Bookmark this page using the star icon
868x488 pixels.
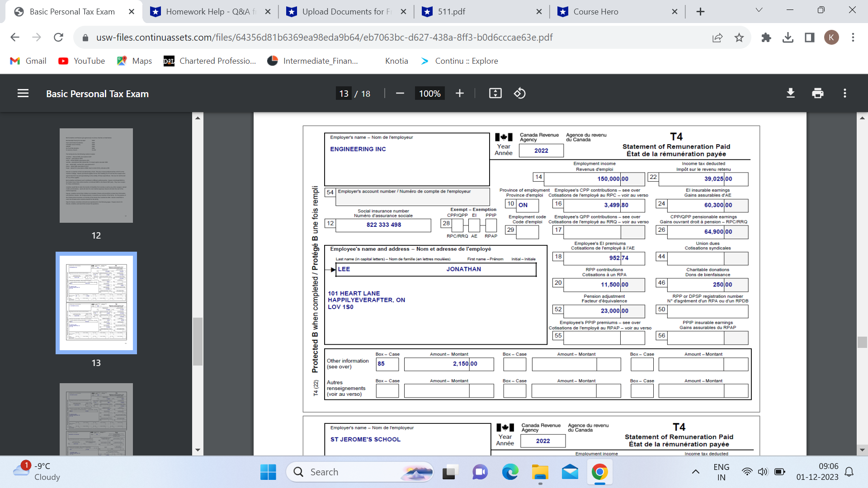[739, 38]
